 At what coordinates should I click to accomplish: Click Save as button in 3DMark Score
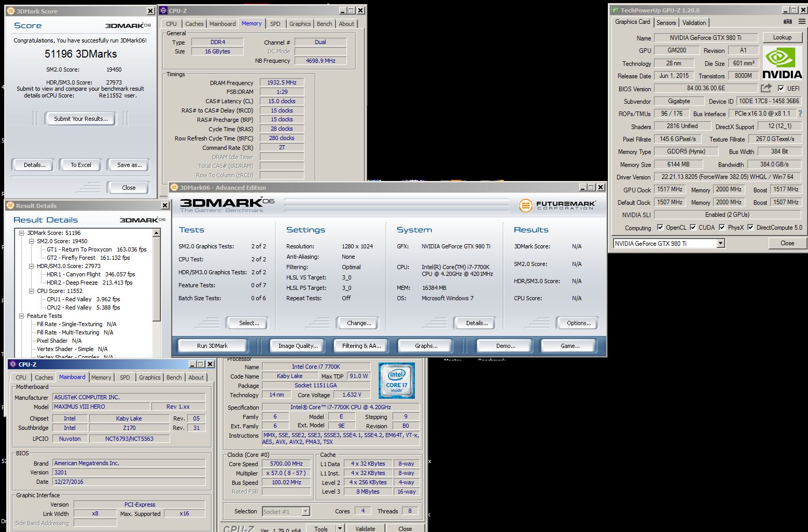129,165
